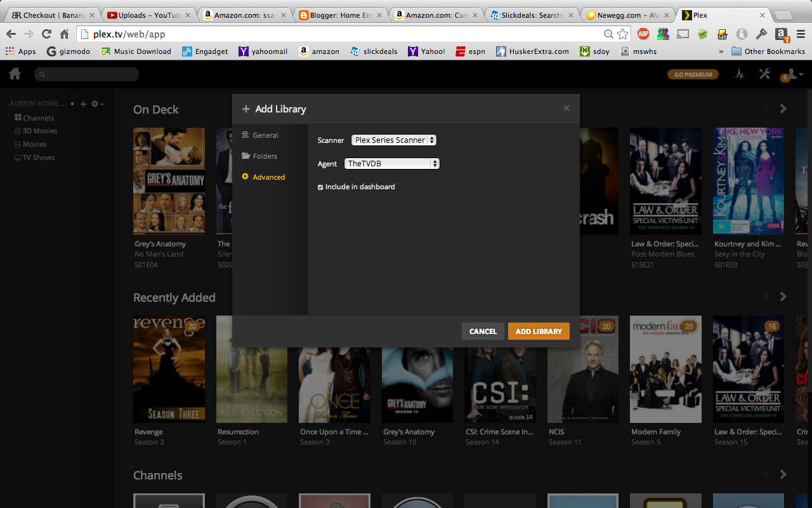This screenshot has width=812, height=508.
Task: Bookmark the page with the star icon
Action: click(x=623, y=34)
